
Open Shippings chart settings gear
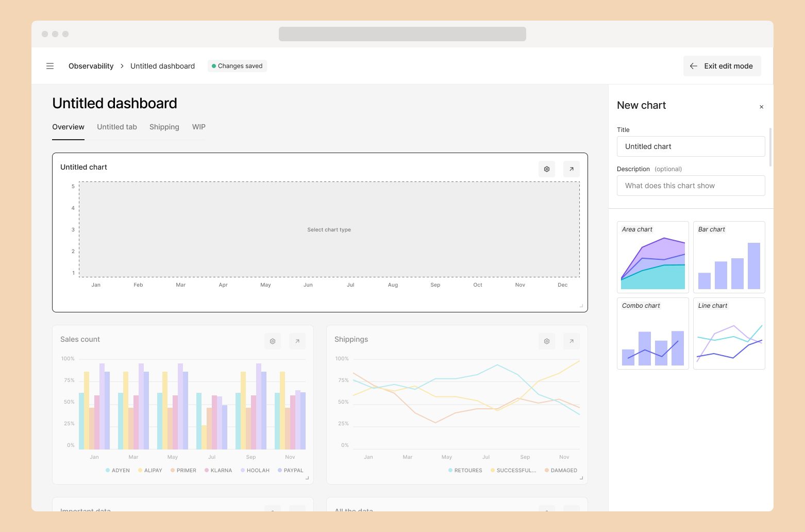tap(546, 341)
